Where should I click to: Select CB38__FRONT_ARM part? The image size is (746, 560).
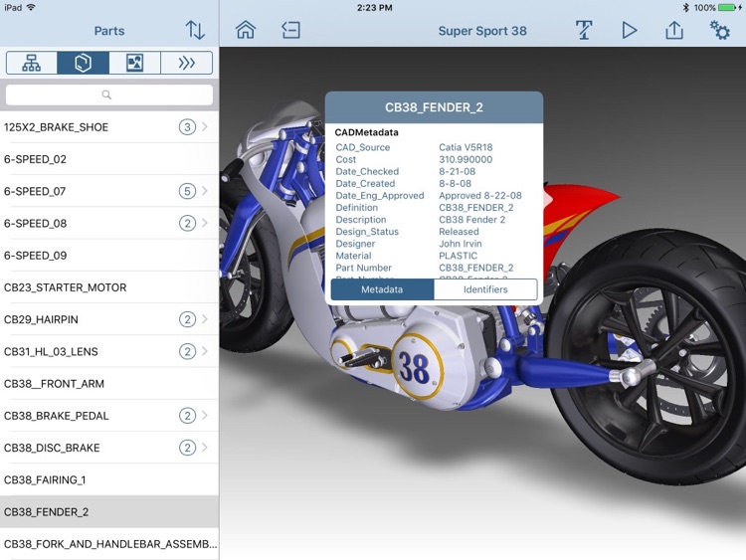pos(109,384)
